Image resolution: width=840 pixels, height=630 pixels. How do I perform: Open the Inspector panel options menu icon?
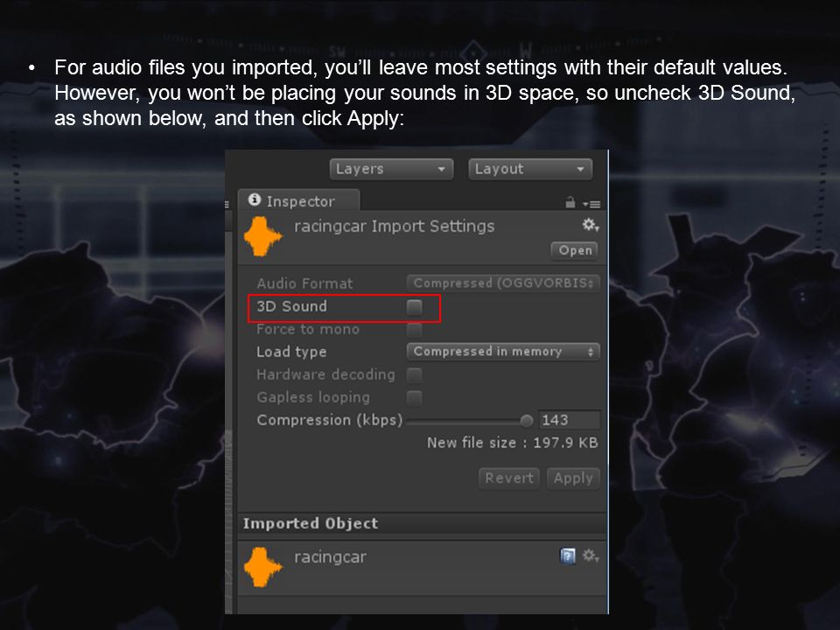click(x=592, y=204)
